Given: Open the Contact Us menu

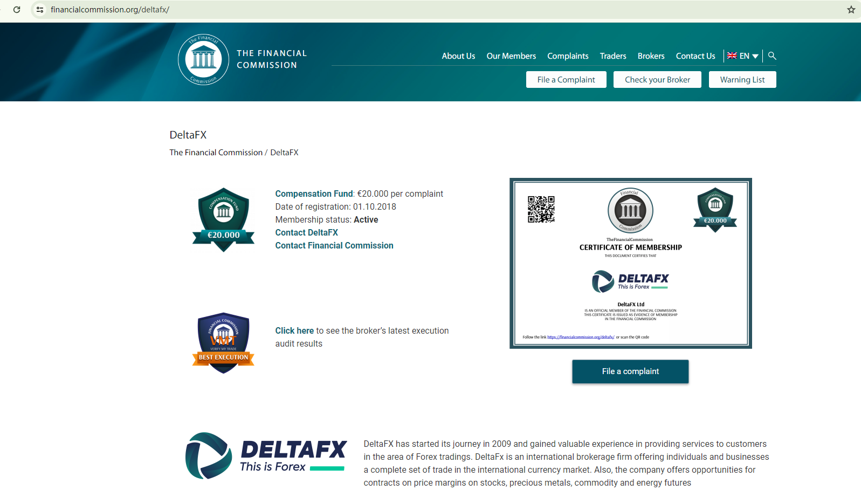Looking at the screenshot, I should [x=695, y=56].
